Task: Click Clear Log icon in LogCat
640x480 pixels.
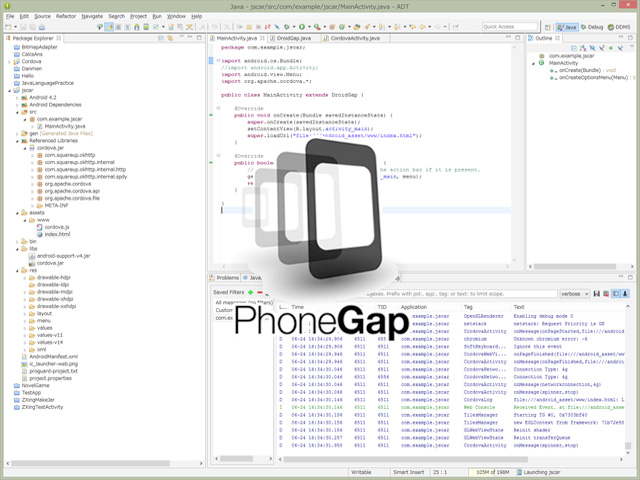Action: (x=606, y=293)
